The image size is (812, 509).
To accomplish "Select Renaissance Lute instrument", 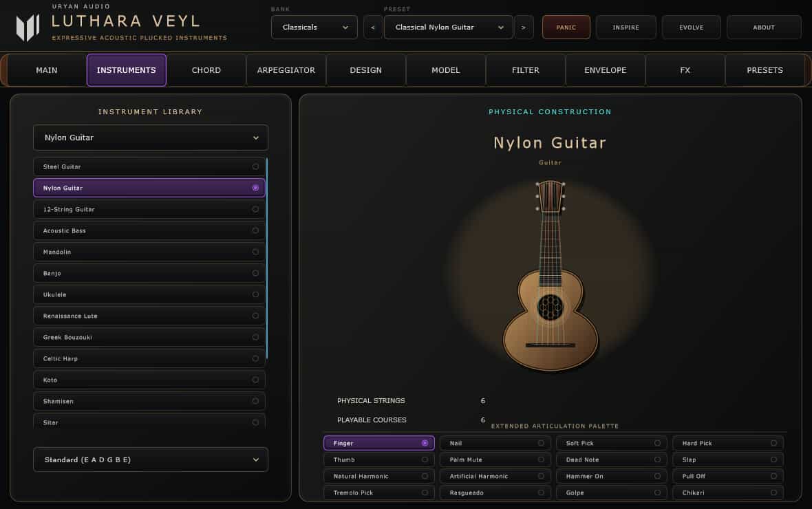I will click(x=149, y=316).
